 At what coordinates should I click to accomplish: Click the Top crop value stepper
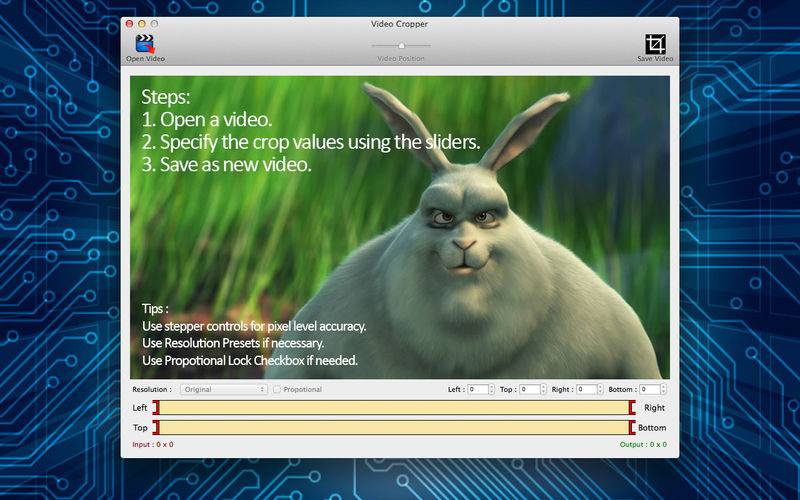click(x=544, y=389)
